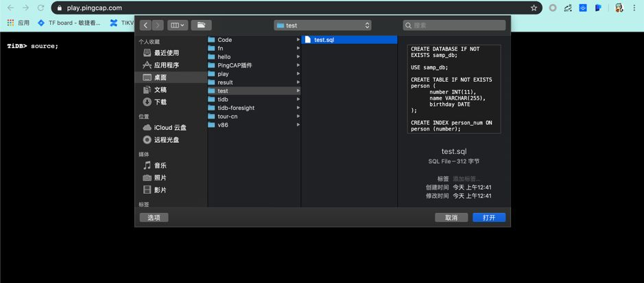This screenshot has width=644, height=283.
Task: Select iCloud 云盘 in sidebar
Action: pyautogui.click(x=171, y=128)
